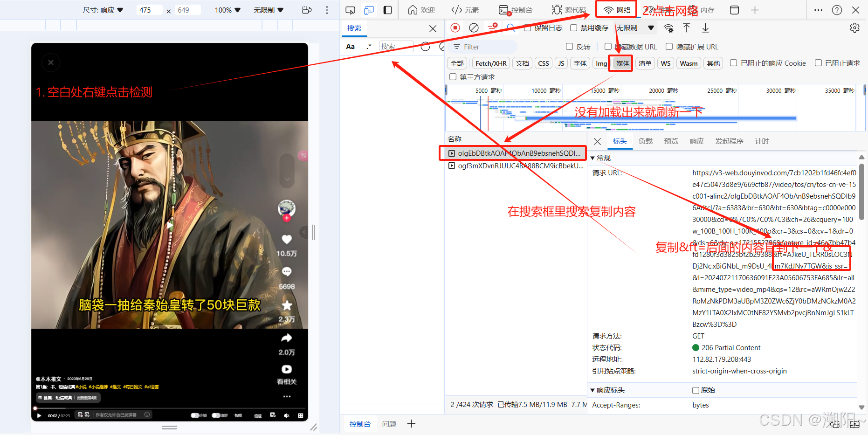Select the 全部 filter button
Viewport: 868px width, 435px height.
pos(457,63)
